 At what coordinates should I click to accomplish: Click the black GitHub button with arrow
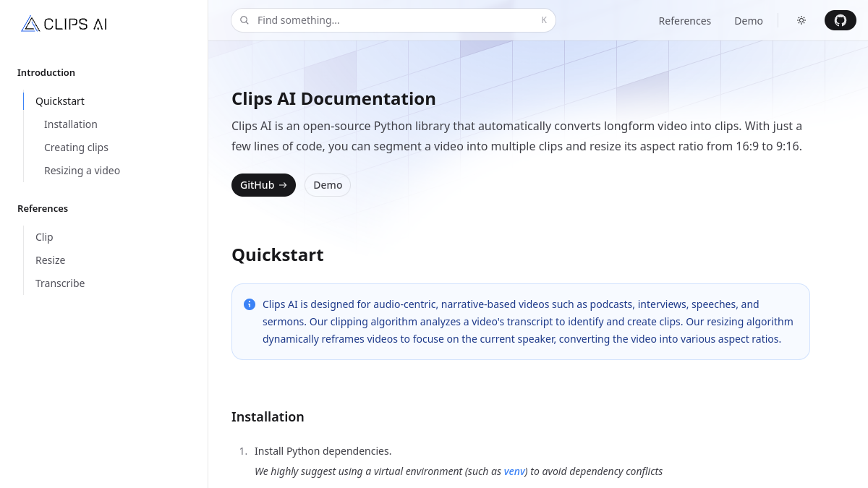(263, 185)
